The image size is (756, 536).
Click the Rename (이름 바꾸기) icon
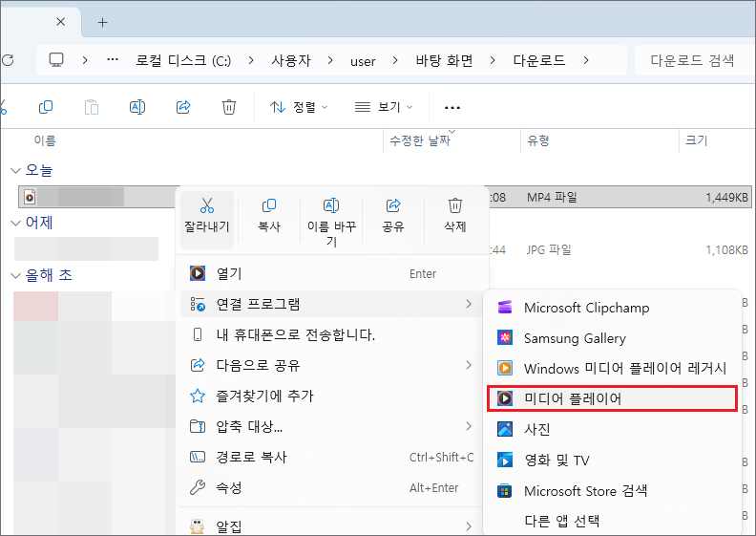pyautogui.click(x=331, y=205)
